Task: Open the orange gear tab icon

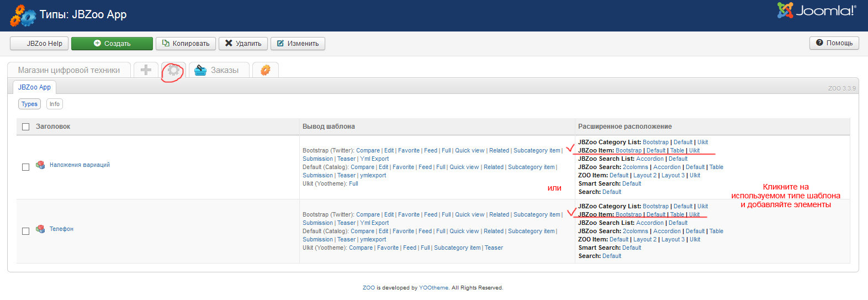Action: 266,70
